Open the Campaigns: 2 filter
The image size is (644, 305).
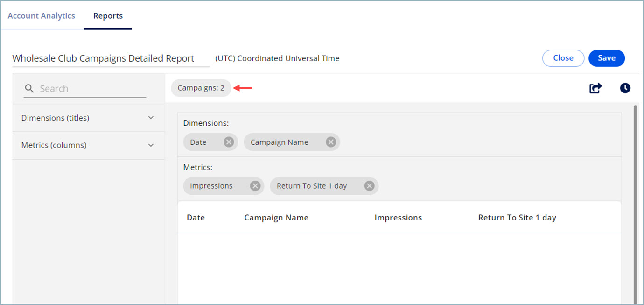201,88
